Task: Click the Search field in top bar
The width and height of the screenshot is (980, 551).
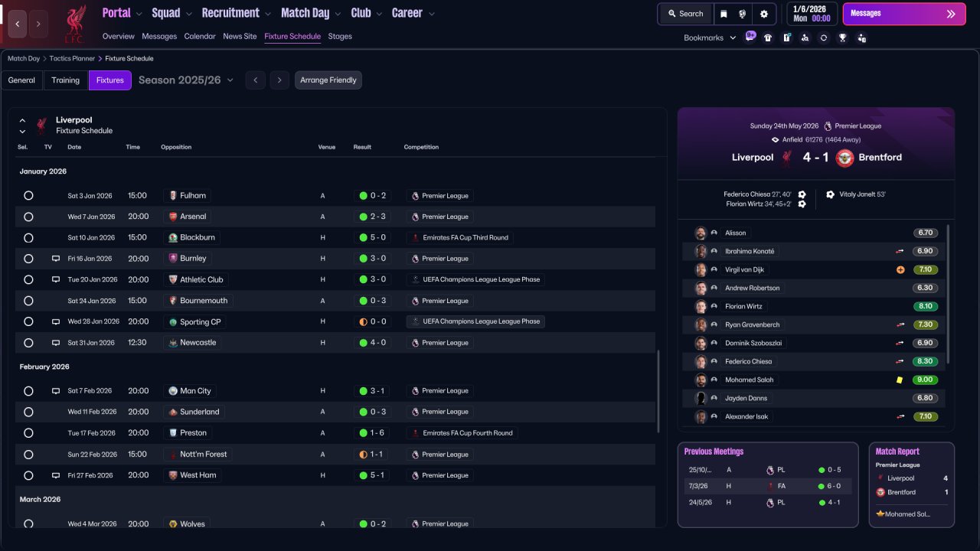Action: point(685,14)
